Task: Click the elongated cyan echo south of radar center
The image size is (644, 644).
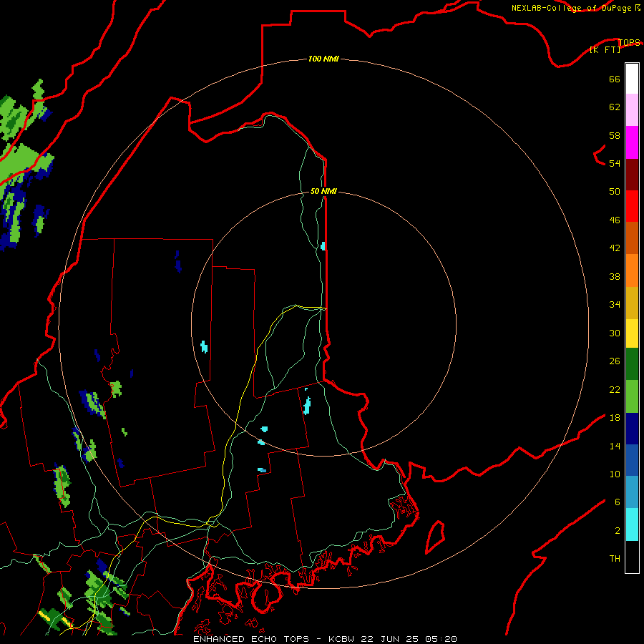Action: [307, 406]
